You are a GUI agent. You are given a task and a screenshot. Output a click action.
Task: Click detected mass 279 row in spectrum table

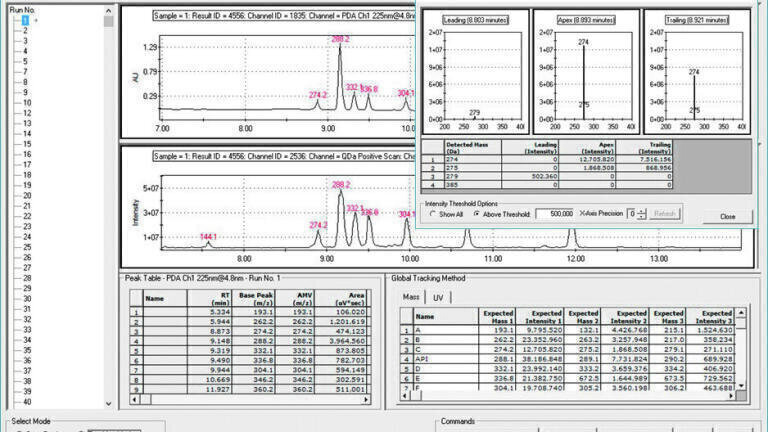coord(547,176)
